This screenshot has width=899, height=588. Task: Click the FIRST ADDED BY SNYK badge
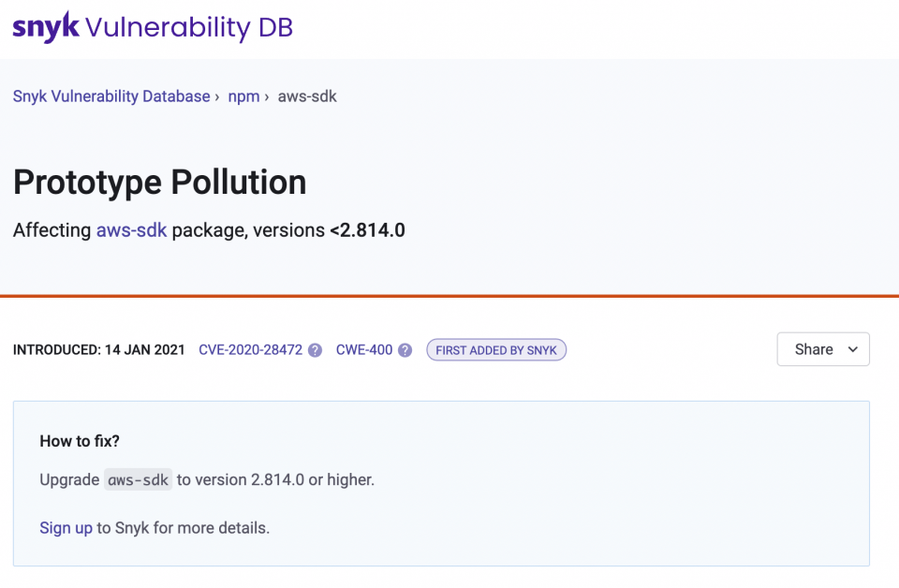tap(496, 349)
